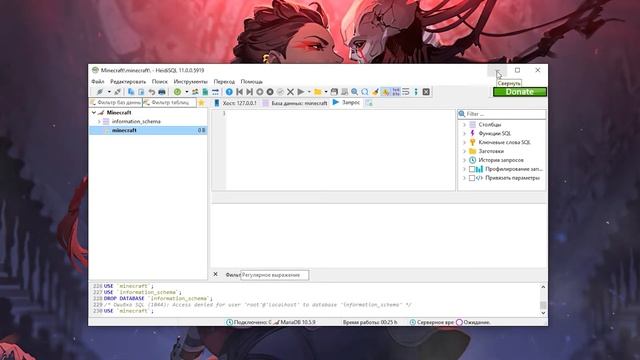Open the connect to server icon
This screenshot has width=640, height=360.
pos(100,92)
